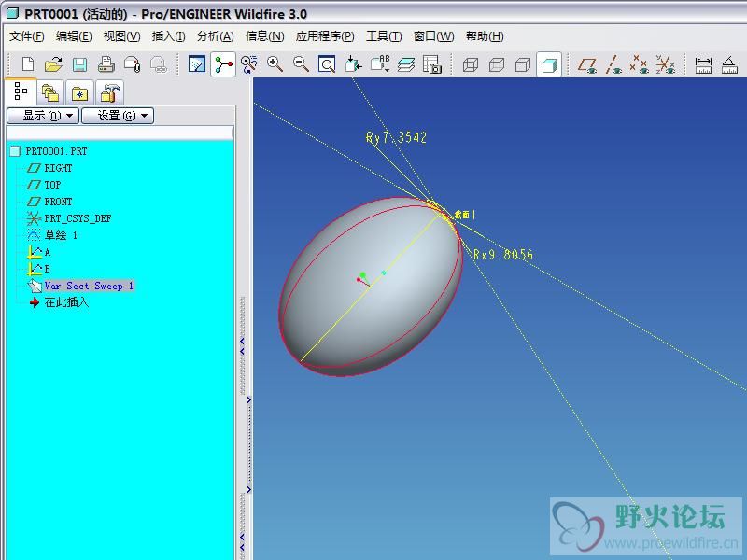
Task: Switch display to shading
Action: point(549,63)
